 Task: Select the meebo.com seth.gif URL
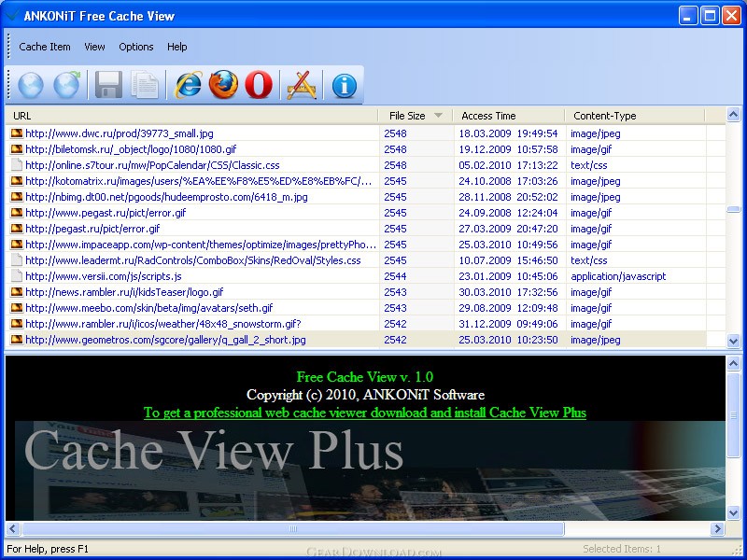click(149, 308)
